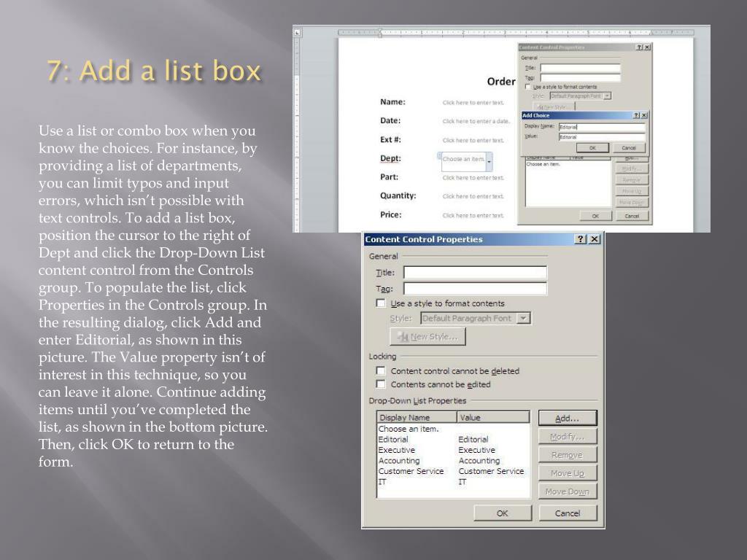The height and width of the screenshot is (560, 747).
Task: Check 'Contents cannot be edited'
Action: pos(381,384)
